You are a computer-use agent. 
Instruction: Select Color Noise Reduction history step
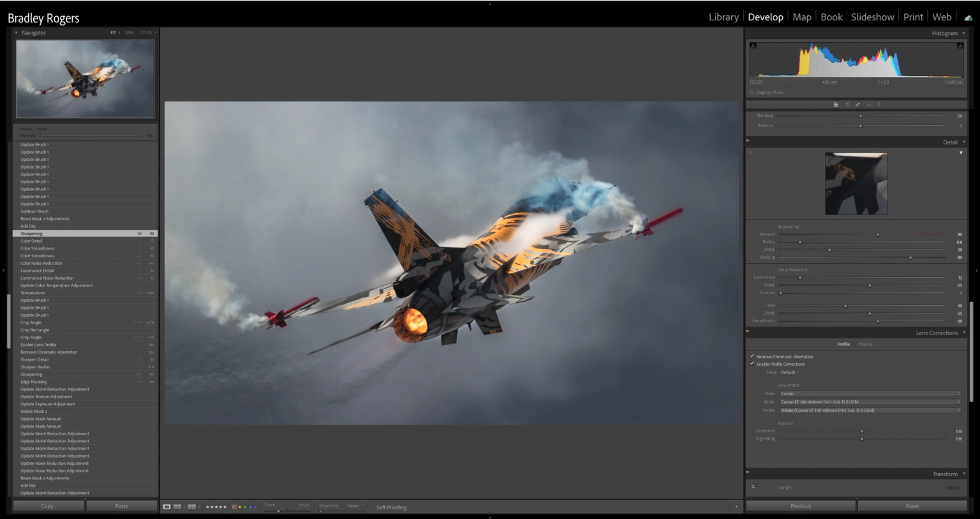(x=85, y=263)
